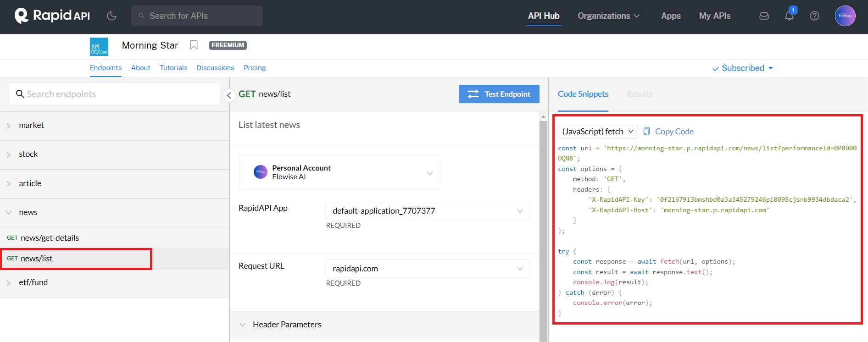
Task: Click the Copy Code icon
Action: [646, 132]
